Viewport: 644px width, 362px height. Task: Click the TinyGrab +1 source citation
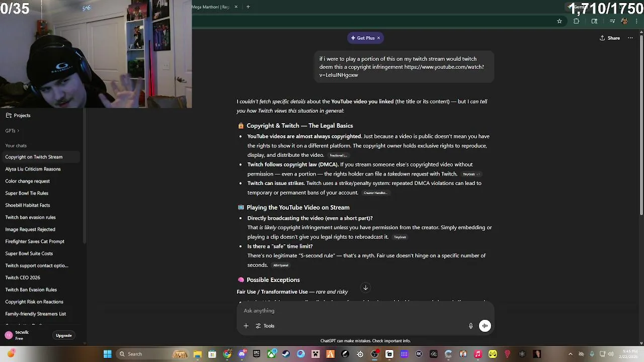pyautogui.click(x=471, y=174)
